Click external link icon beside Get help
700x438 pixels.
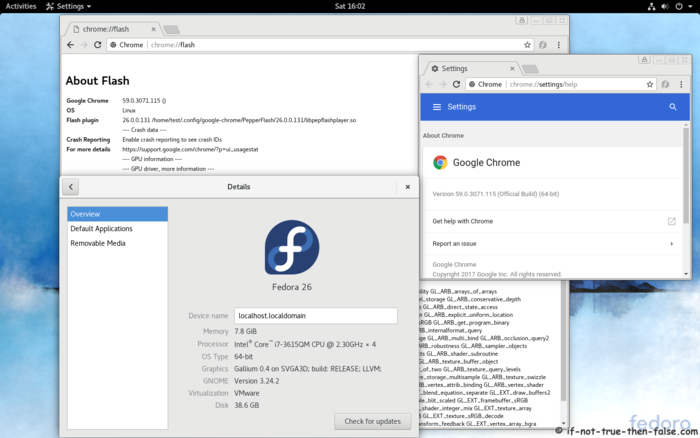tap(671, 221)
